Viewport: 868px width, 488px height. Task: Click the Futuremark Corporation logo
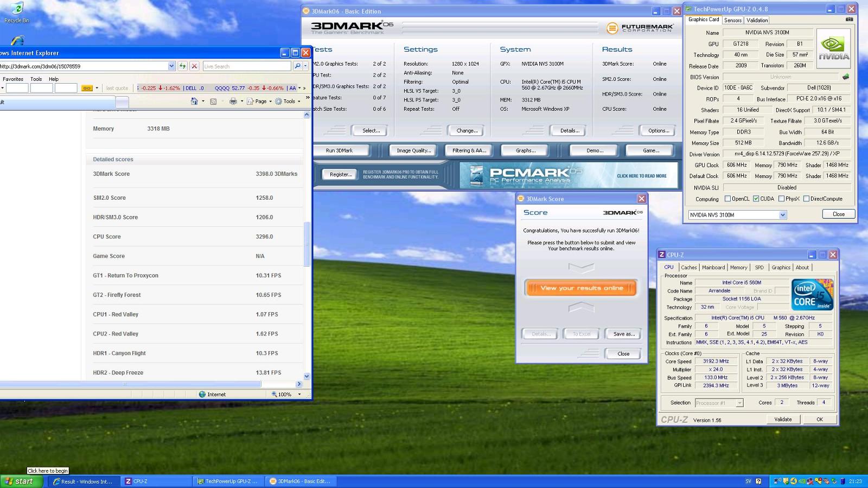click(x=640, y=28)
